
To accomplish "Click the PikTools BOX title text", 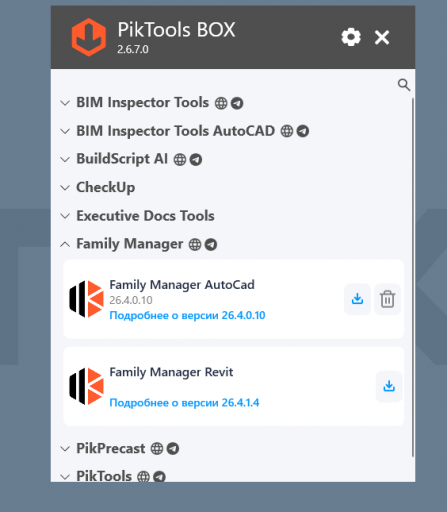I will click(176, 30).
